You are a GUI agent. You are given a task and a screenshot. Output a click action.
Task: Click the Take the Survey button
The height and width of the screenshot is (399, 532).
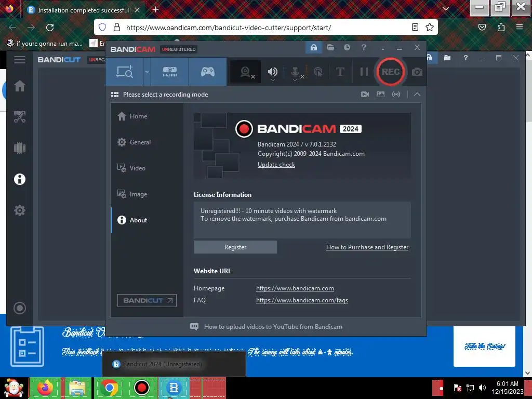(x=485, y=347)
